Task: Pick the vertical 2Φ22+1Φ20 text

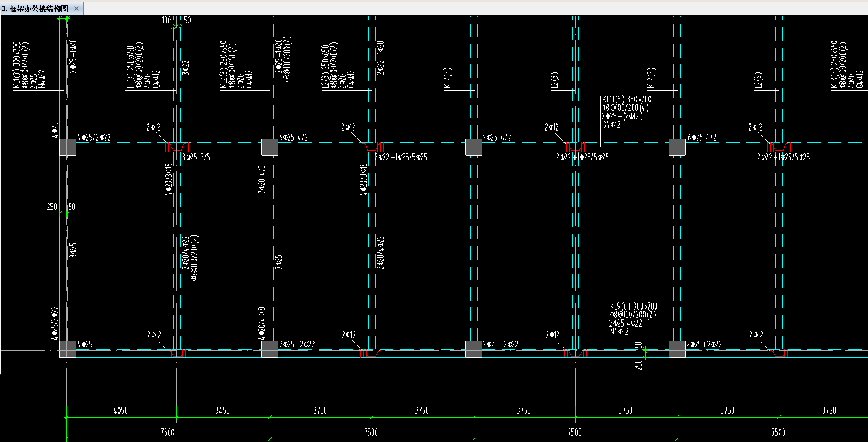Action: [x=380, y=57]
